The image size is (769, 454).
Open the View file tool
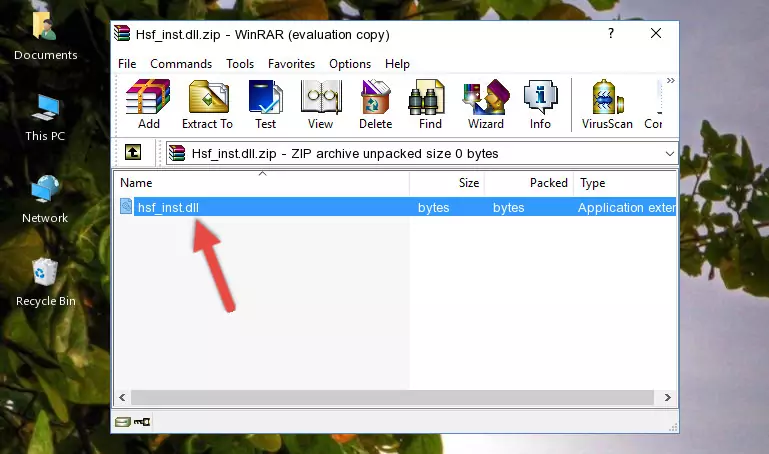tap(321, 104)
